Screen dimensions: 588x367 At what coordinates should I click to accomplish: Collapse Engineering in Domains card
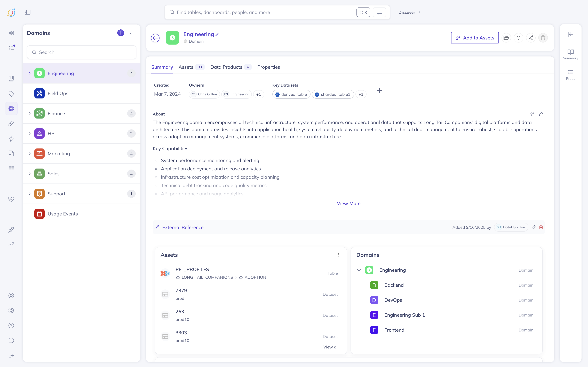pos(359,270)
